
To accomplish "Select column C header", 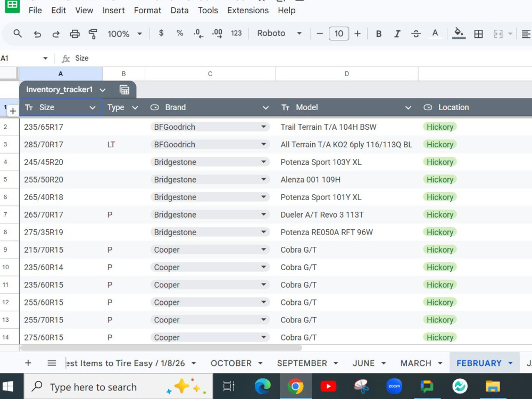I will [210, 73].
